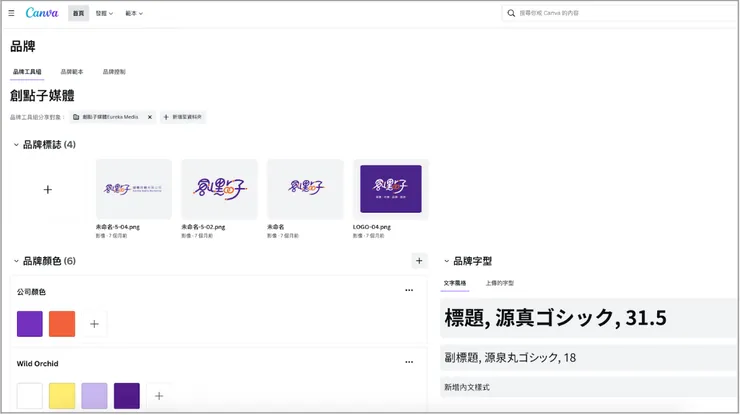Remove 創點子媒體 Eureka Media share tag

coord(150,117)
